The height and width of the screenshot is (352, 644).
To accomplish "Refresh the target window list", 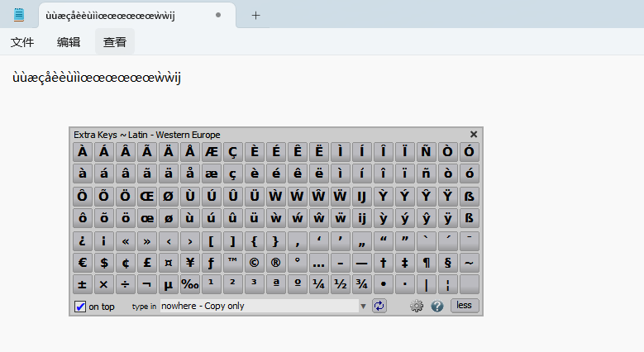I will 379,306.
